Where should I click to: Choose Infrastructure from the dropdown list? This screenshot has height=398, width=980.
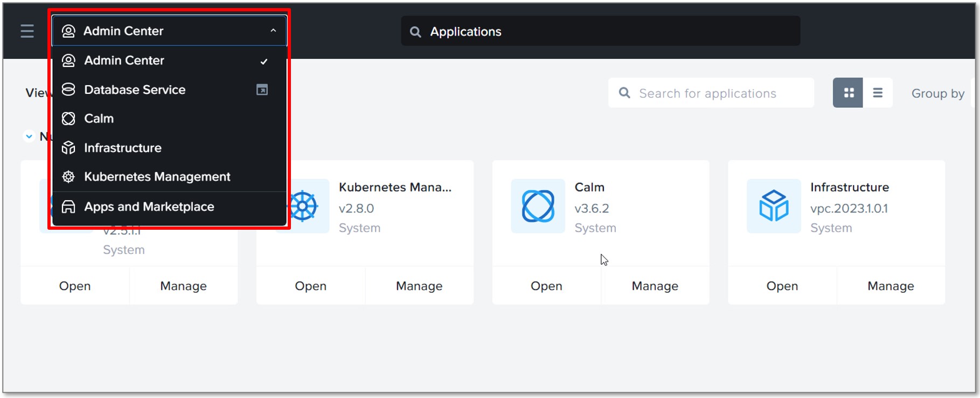[169, 148]
